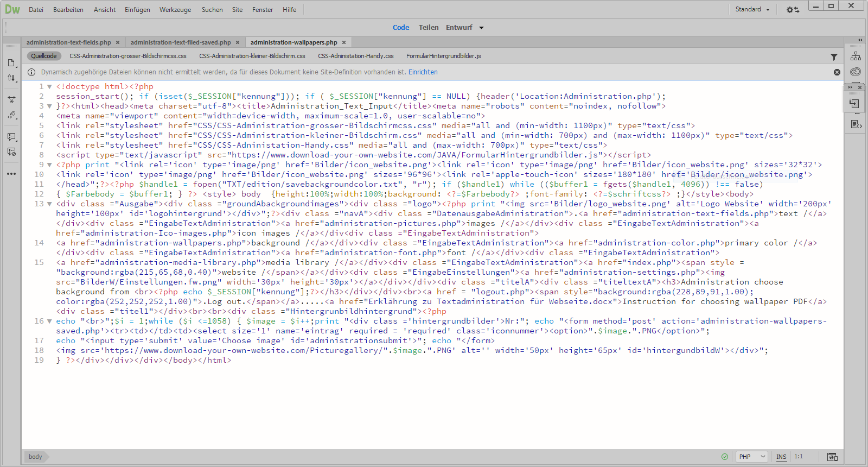Click the 1:1 cursor position indicator
Viewport: 868px width, 467px height.
[799, 457]
